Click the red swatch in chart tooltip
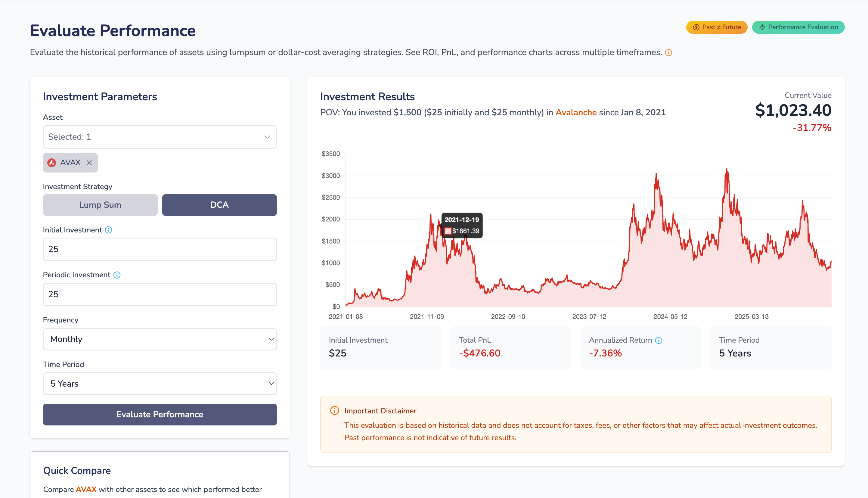This screenshot has height=498, width=868. [x=448, y=231]
